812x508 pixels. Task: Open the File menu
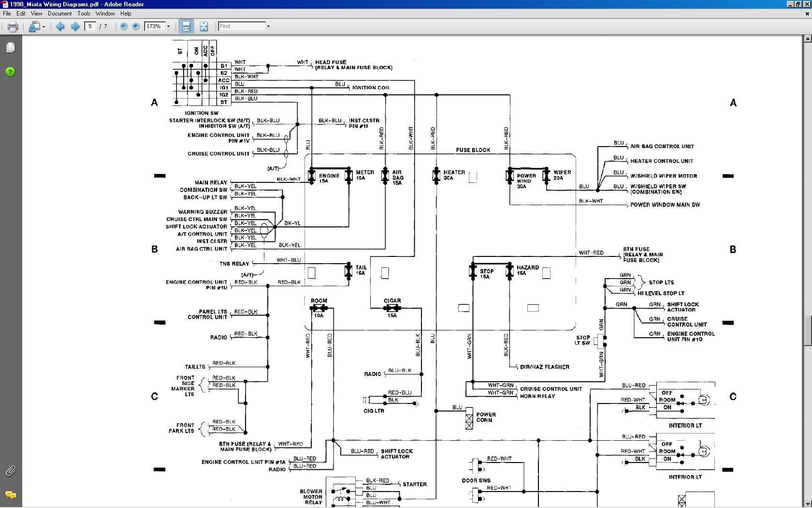7,14
